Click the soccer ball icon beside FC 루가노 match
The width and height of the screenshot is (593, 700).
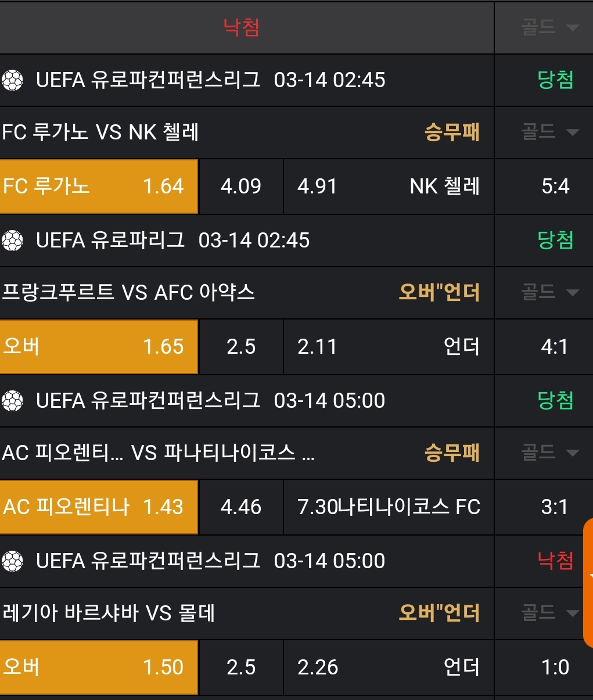(12, 80)
